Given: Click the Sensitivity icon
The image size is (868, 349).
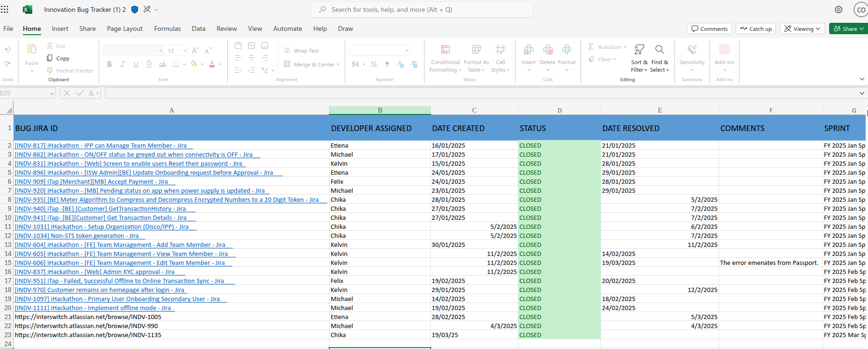Looking at the screenshot, I should [x=692, y=50].
